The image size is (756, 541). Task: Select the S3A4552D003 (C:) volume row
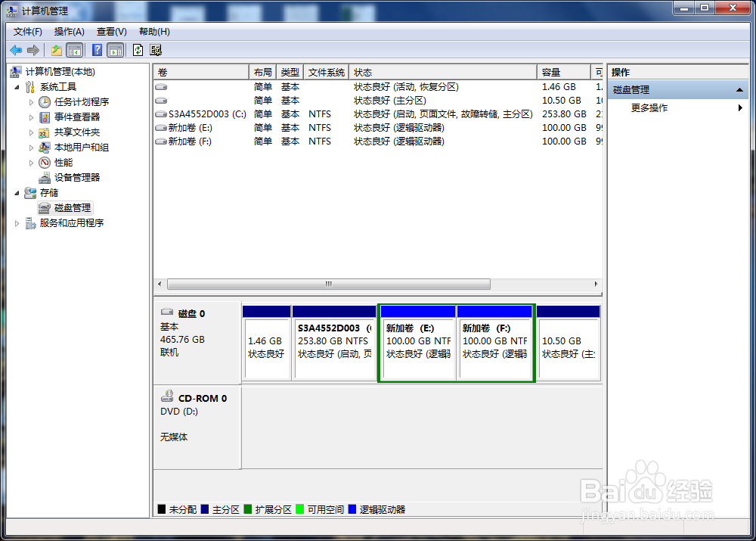(x=379, y=114)
